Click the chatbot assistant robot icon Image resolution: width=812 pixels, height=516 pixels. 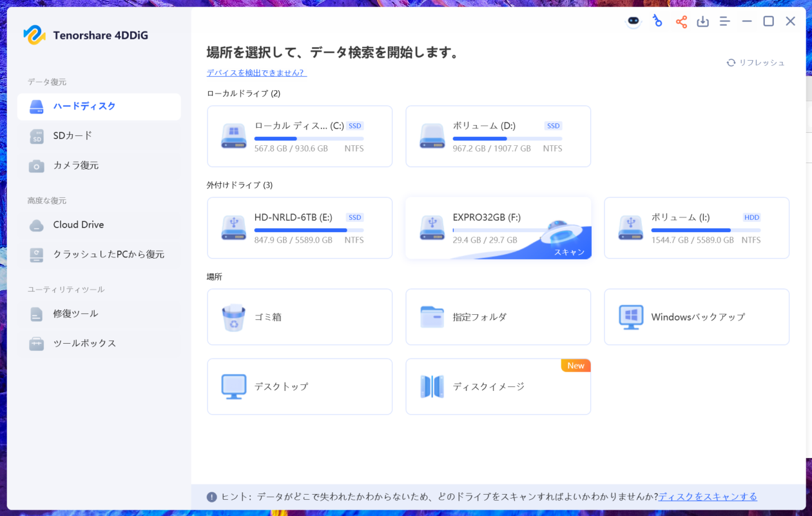pyautogui.click(x=633, y=21)
